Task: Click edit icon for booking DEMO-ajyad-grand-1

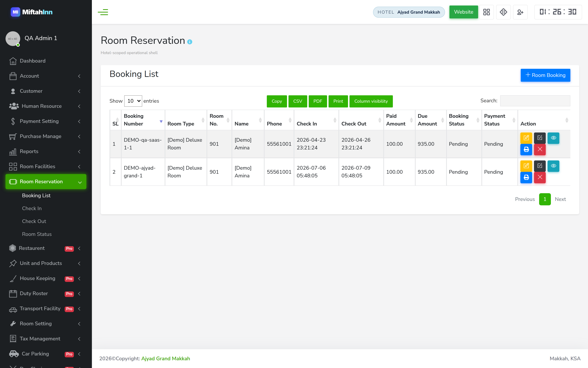Action: (526, 166)
